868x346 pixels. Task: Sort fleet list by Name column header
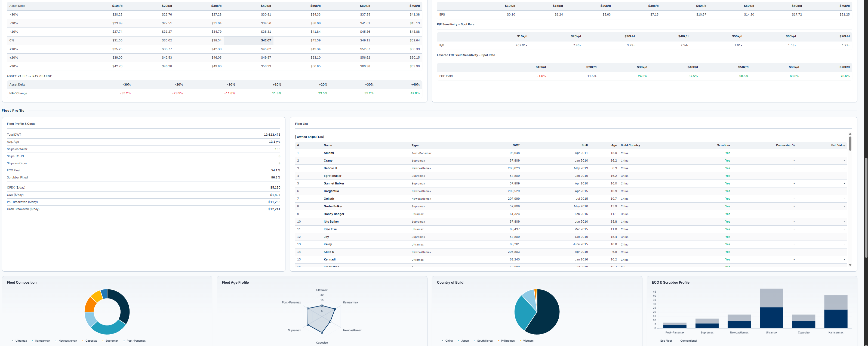[x=328, y=145]
